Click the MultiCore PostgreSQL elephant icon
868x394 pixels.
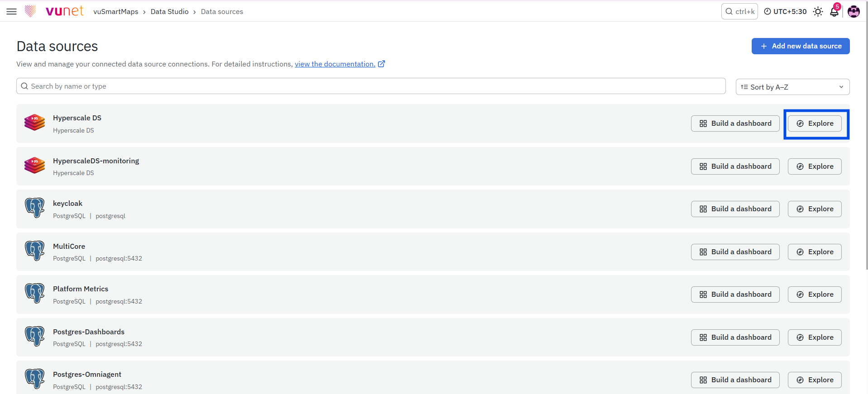point(34,251)
